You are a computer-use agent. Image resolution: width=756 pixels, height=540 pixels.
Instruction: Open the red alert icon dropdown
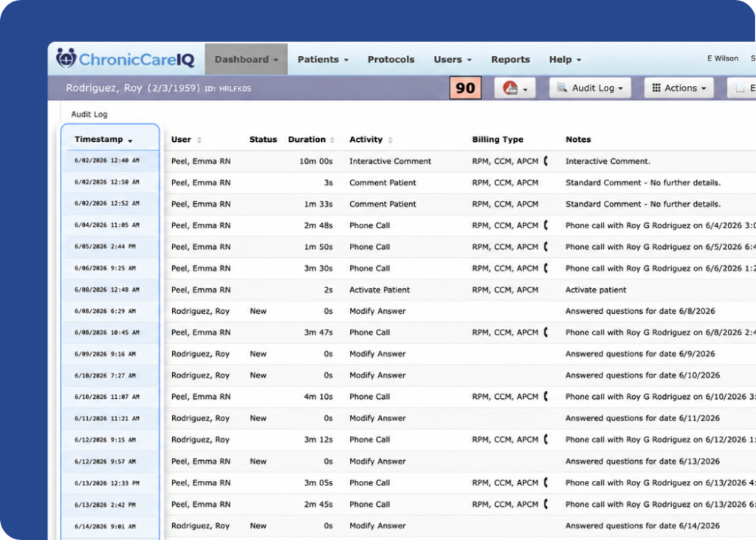pos(515,89)
